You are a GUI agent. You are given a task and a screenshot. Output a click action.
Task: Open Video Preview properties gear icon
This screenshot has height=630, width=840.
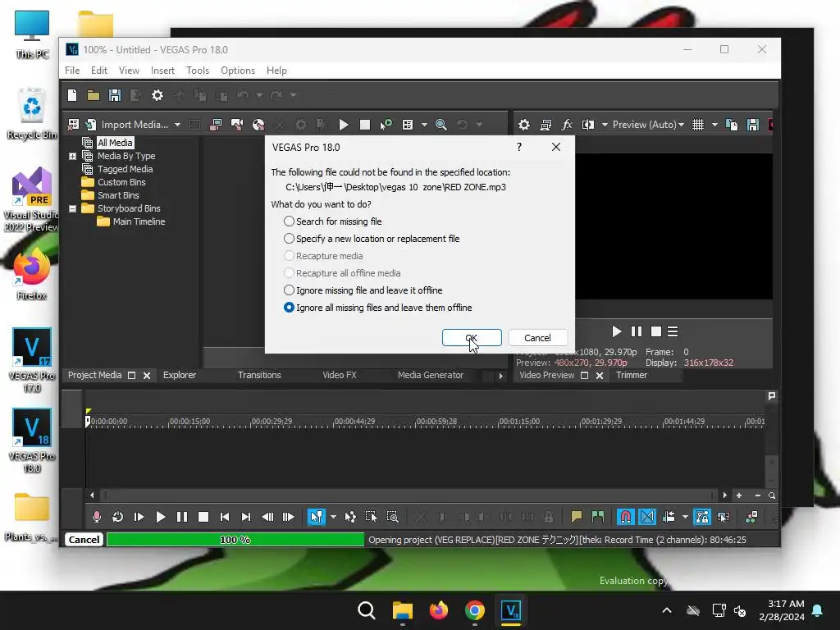[x=524, y=125]
